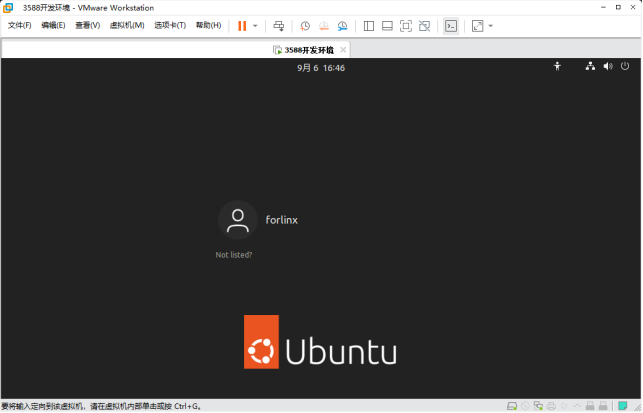Click the VMware Workstation title bar logo
Screen dimensions: 643x413
tap(8, 8)
